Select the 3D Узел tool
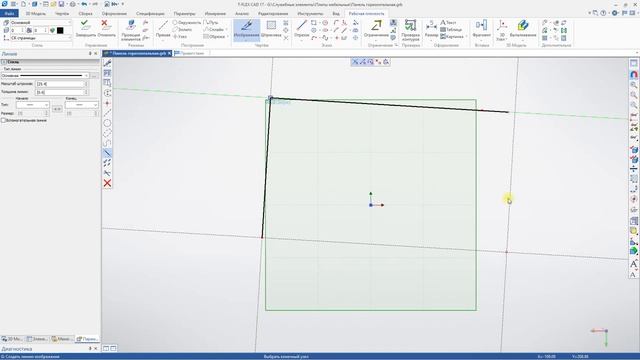The width and height of the screenshot is (640, 360). tap(502, 31)
